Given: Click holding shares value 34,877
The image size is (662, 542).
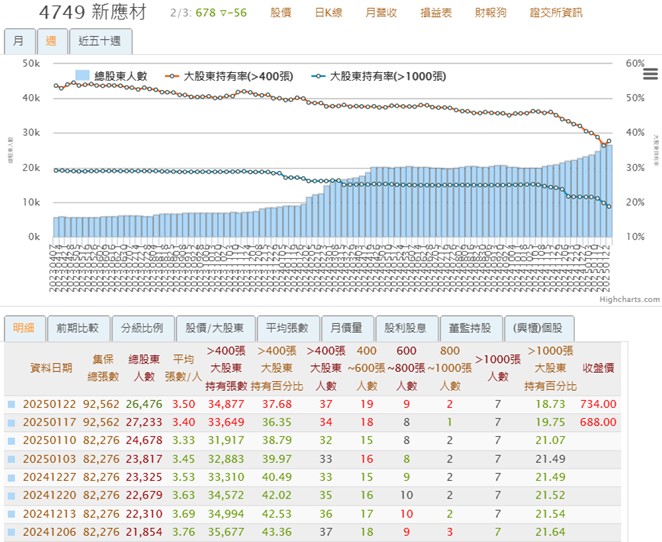Looking at the screenshot, I should coord(226,404).
